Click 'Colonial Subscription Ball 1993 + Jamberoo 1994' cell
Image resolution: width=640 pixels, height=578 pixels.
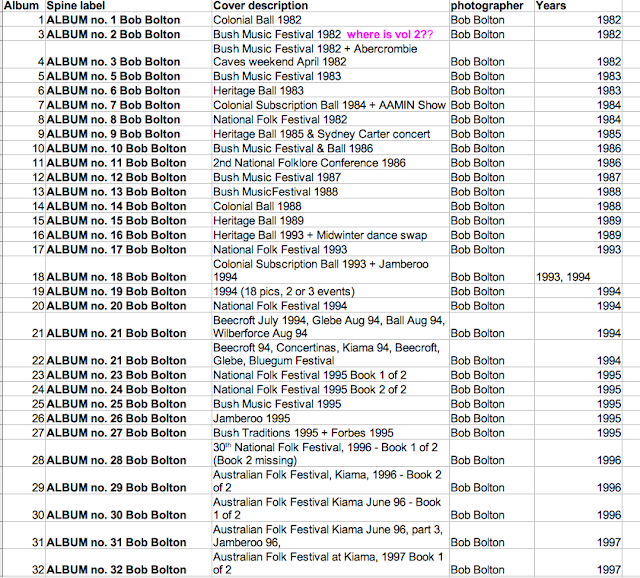[x=330, y=270]
